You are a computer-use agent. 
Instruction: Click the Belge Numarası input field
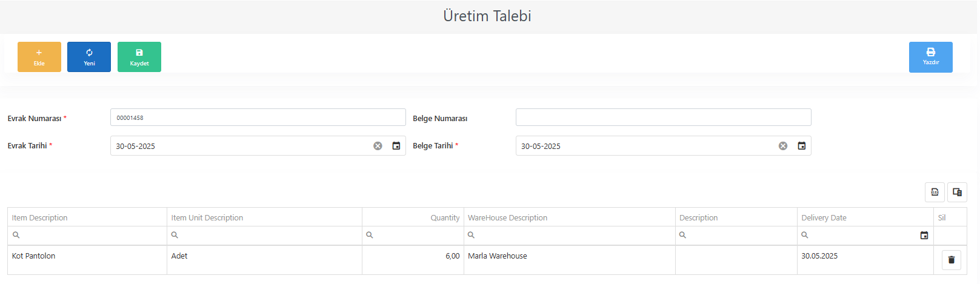664,117
